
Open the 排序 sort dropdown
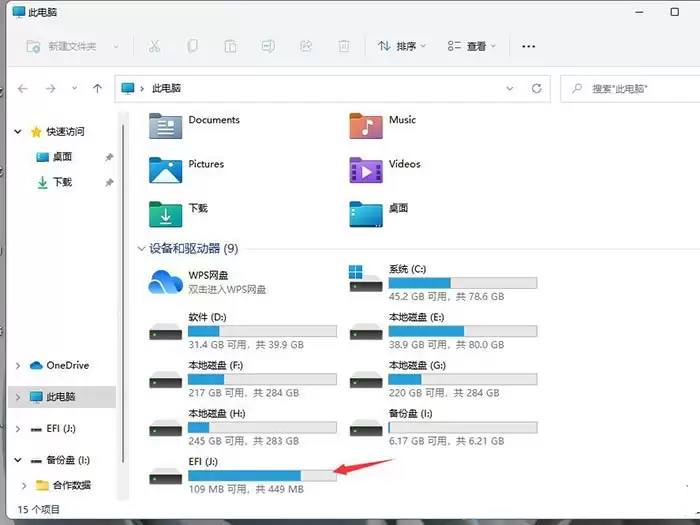pos(401,46)
